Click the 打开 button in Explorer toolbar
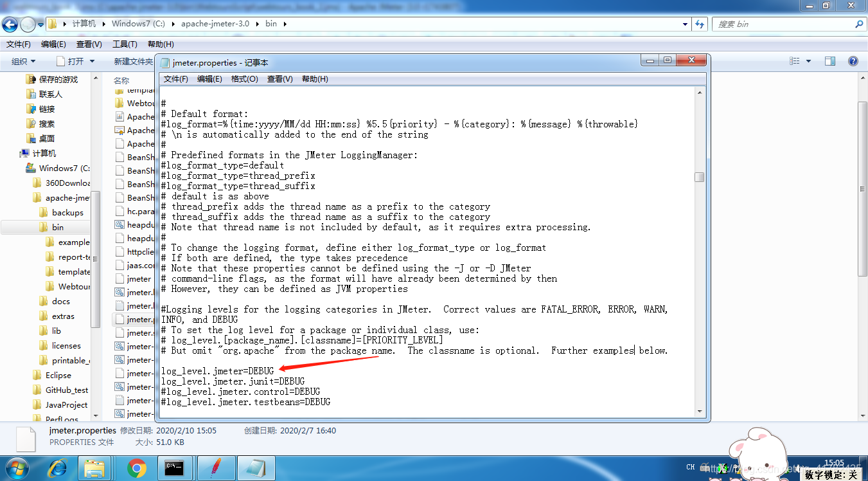The height and width of the screenshot is (481, 868). tap(70, 61)
